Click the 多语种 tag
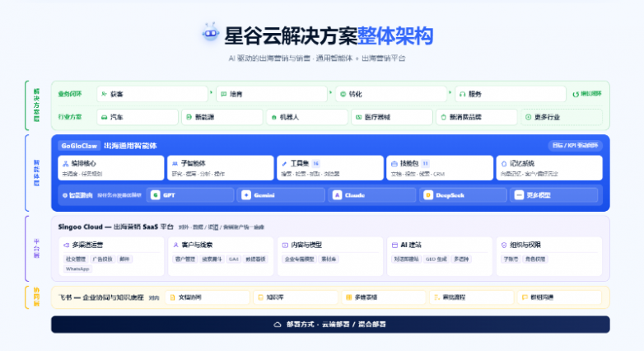644x351 pixels. [x=461, y=259]
